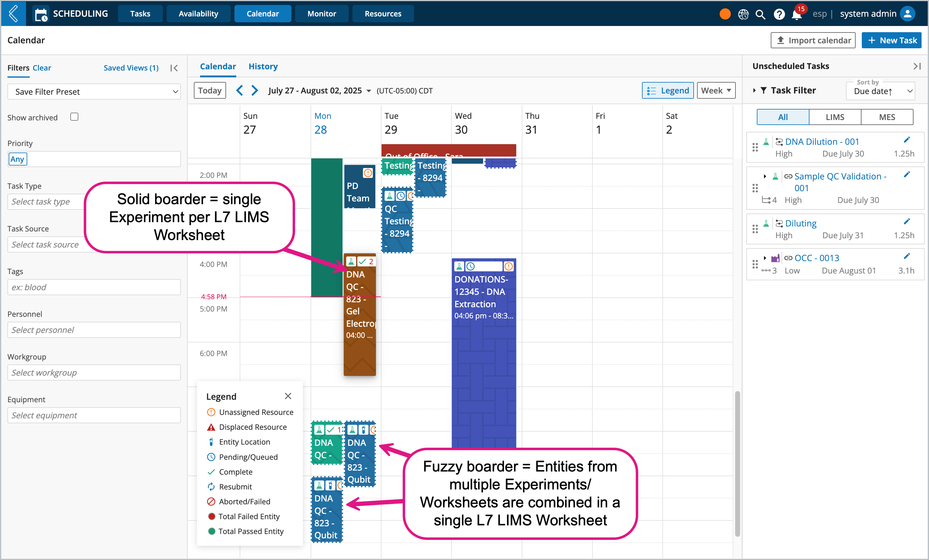Click the Tags input field
The width and height of the screenshot is (929, 560).
pyautogui.click(x=94, y=287)
